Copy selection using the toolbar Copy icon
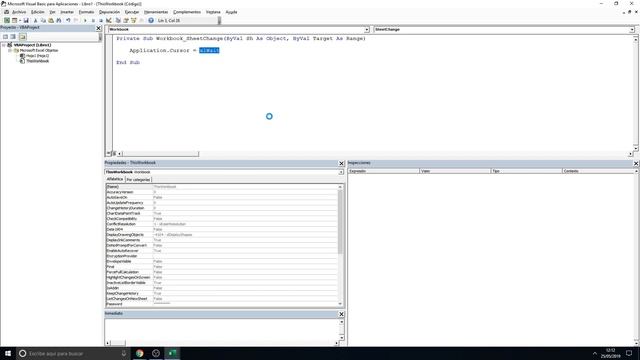Image resolution: width=640 pixels, height=360 pixels. pos(43,20)
